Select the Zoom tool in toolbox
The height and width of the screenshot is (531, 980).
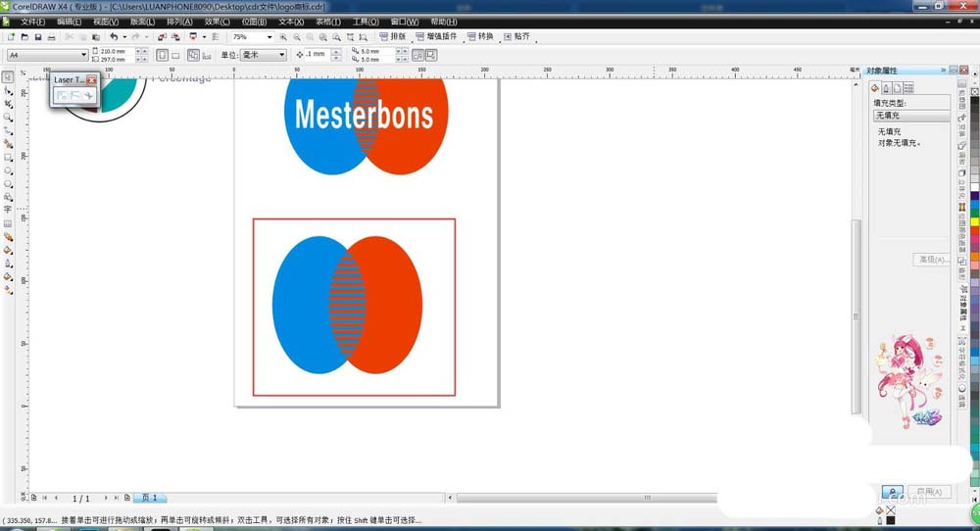tap(8, 117)
